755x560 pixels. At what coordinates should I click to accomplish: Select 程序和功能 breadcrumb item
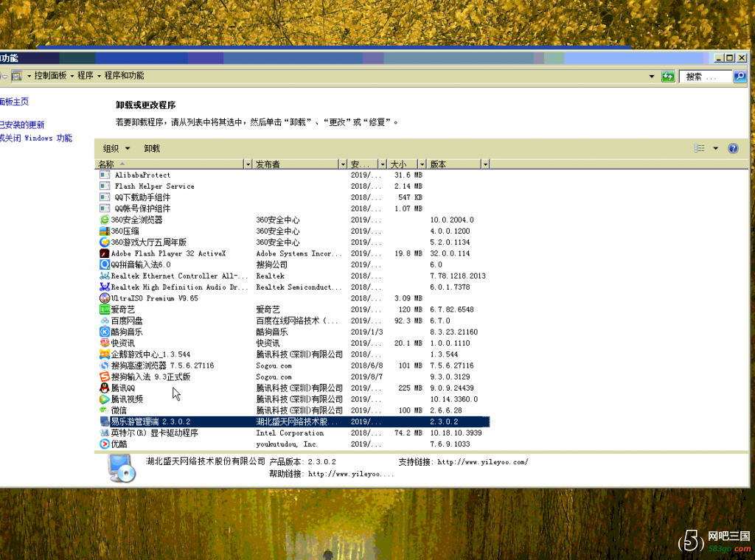tap(124, 76)
